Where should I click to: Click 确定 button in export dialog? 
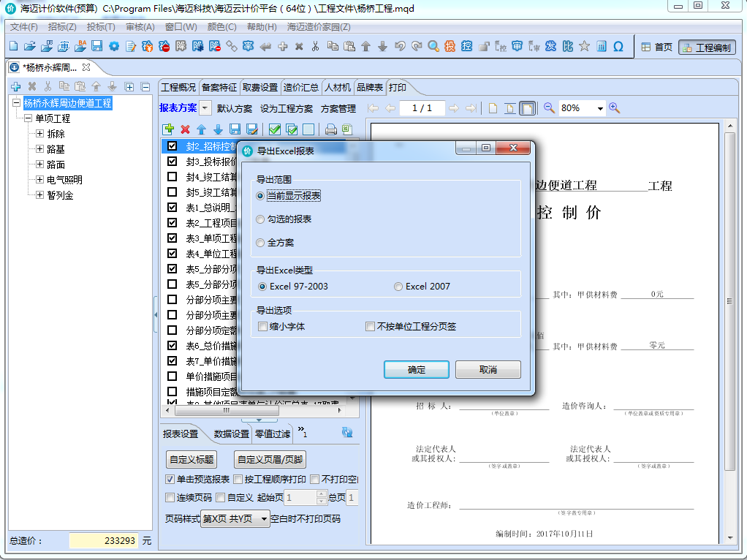pos(417,369)
